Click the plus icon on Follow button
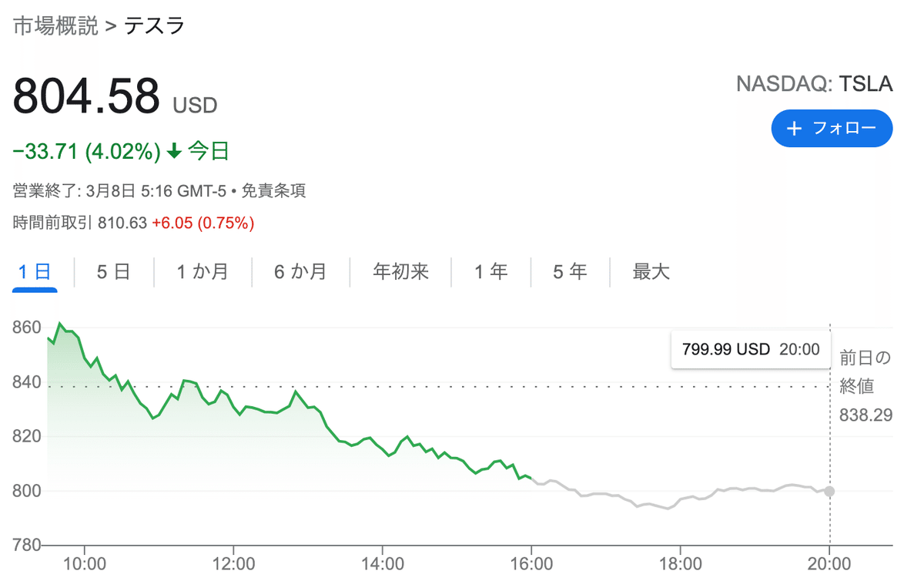The height and width of the screenshot is (588, 924). pyautogui.click(x=795, y=129)
